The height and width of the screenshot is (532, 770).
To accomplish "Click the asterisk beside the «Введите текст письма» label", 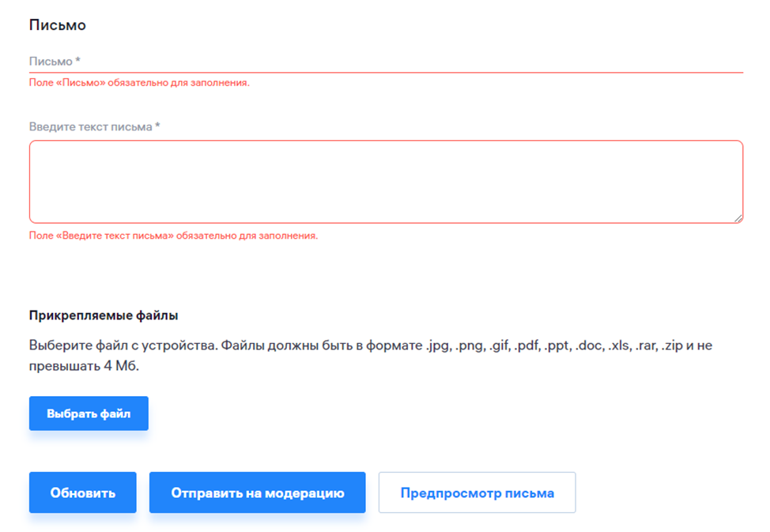I will point(158,126).
